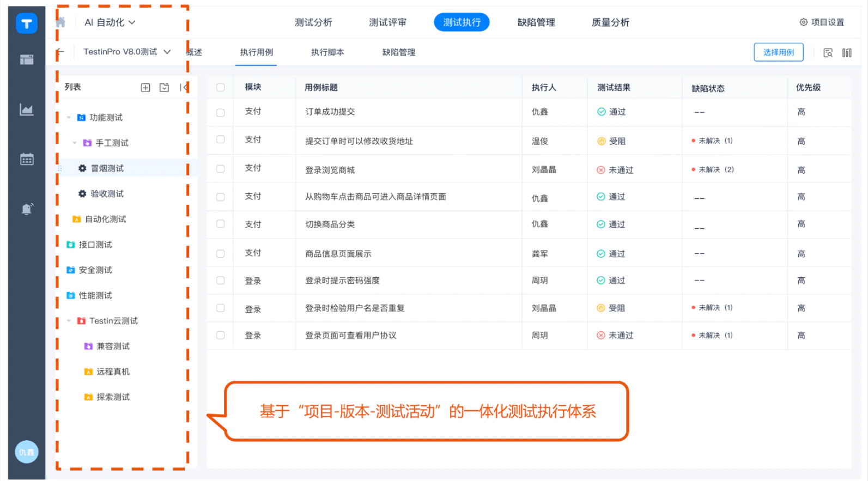Click the 测试结果 column header

(x=614, y=87)
